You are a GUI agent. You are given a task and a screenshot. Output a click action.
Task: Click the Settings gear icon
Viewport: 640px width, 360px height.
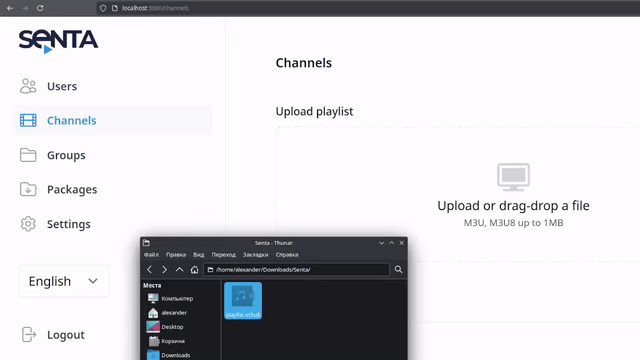tap(28, 224)
